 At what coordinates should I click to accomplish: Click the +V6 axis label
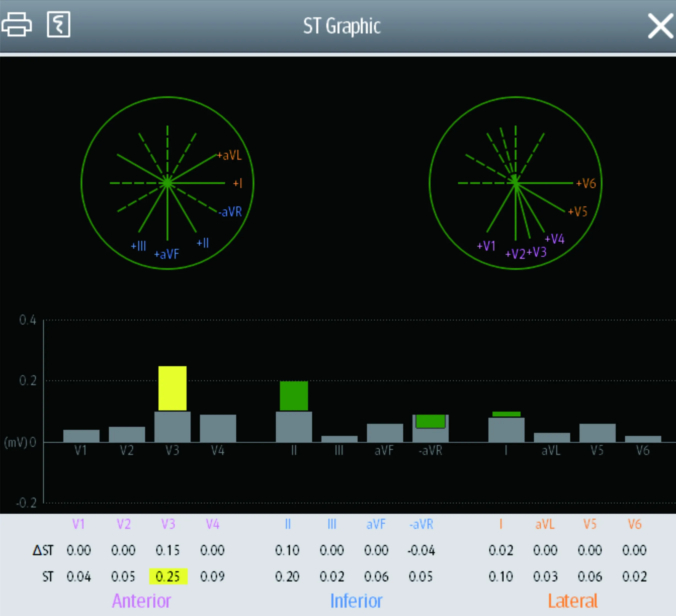(586, 184)
